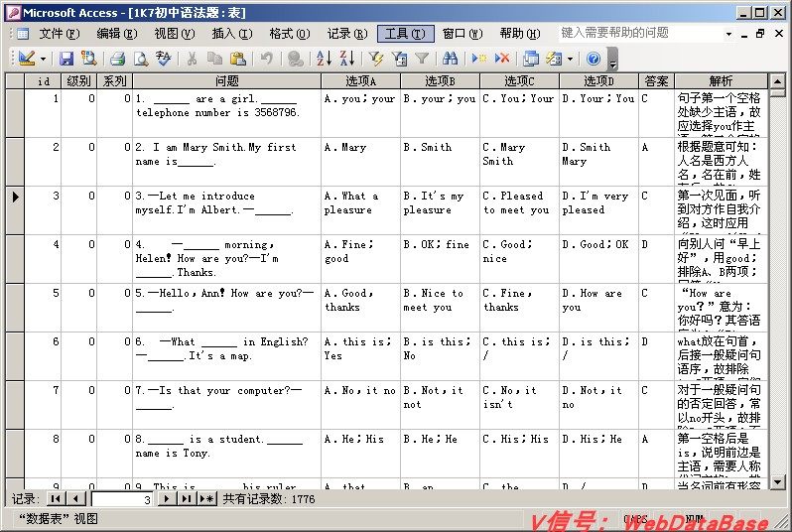Expand the New Object dropdown arrow
The height and width of the screenshot is (532, 792).
click(571, 60)
